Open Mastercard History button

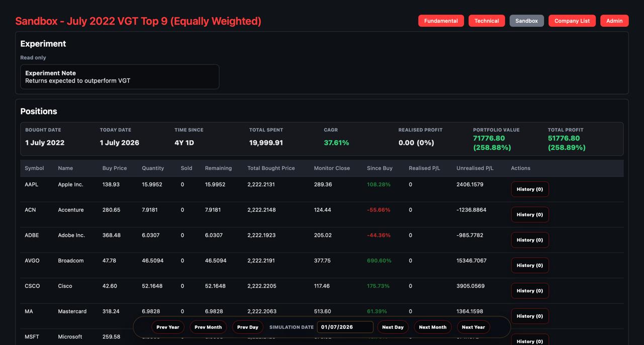pos(530,316)
